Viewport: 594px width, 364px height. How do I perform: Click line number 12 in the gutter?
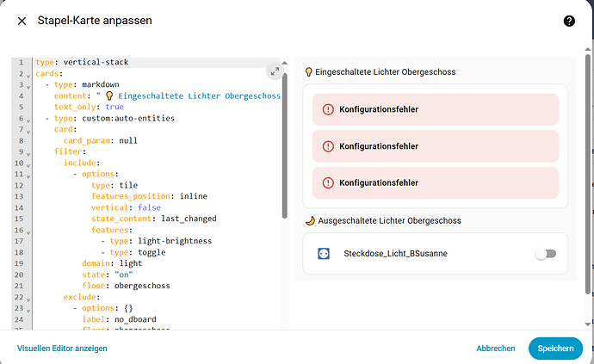pos(19,185)
